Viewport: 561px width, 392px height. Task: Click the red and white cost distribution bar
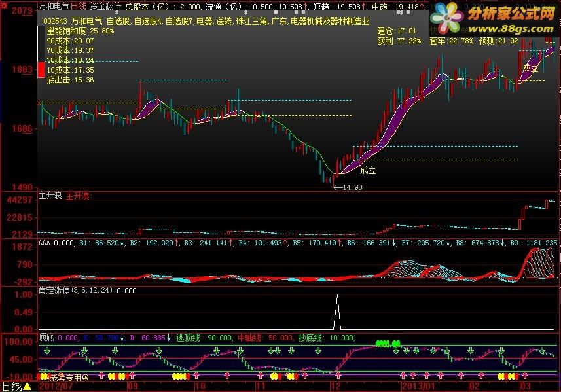click(x=41, y=52)
